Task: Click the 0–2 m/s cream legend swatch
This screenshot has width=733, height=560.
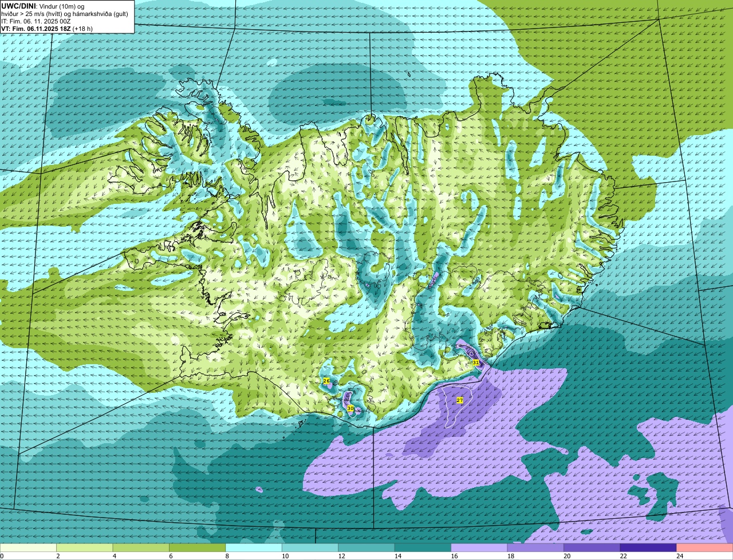Action: tap(29, 548)
